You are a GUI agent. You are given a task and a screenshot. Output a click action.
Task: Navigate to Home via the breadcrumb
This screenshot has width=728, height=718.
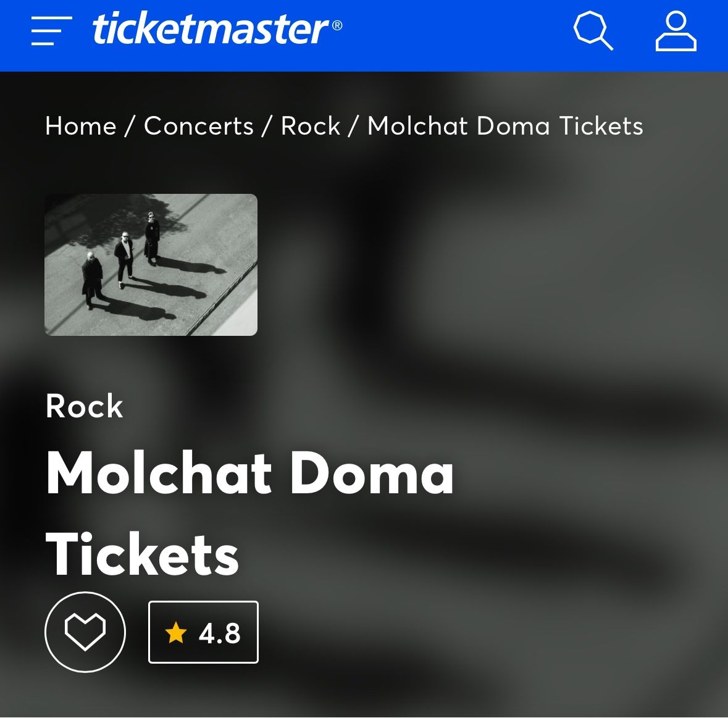click(80, 126)
